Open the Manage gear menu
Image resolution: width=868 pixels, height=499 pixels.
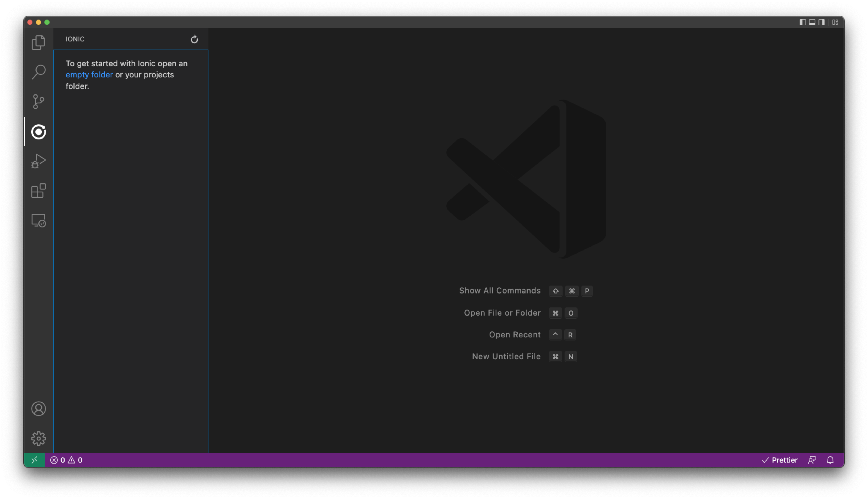(x=38, y=439)
